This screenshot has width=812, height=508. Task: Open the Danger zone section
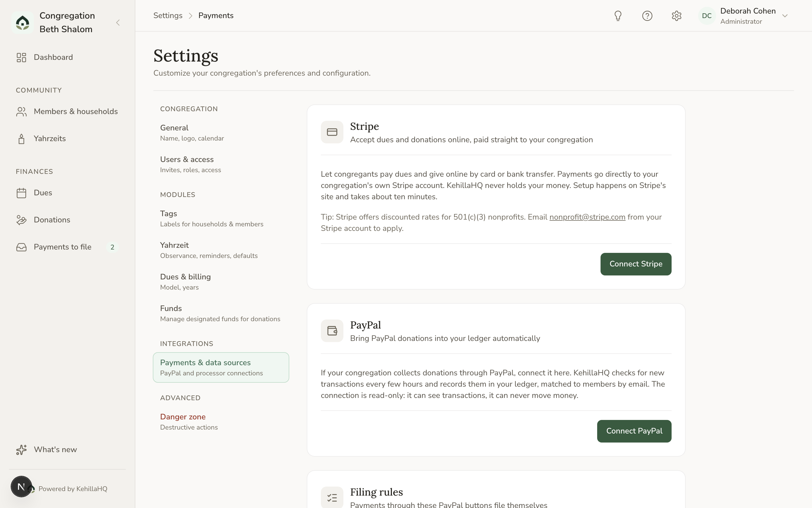221,422
